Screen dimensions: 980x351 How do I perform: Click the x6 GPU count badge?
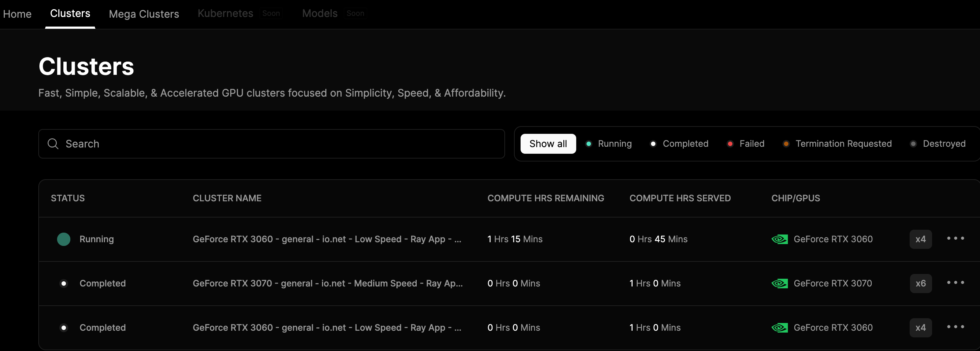[921, 283]
